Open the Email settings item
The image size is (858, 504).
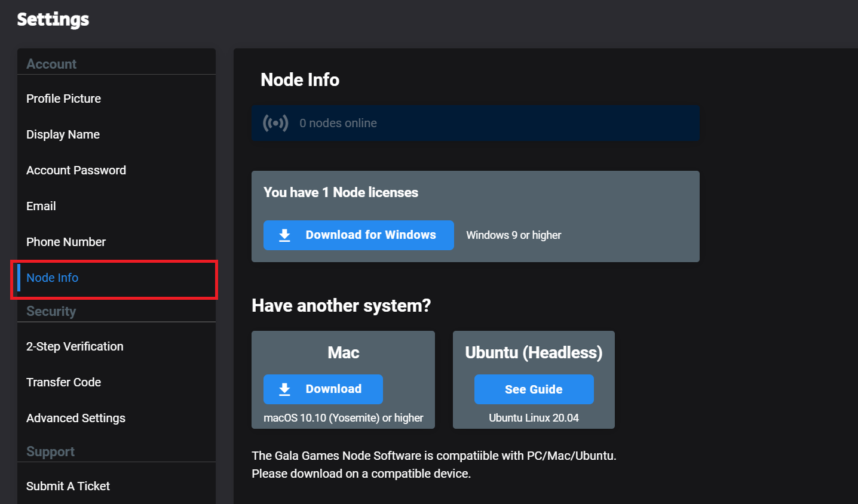pyautogui.click(x=41, y=206)
